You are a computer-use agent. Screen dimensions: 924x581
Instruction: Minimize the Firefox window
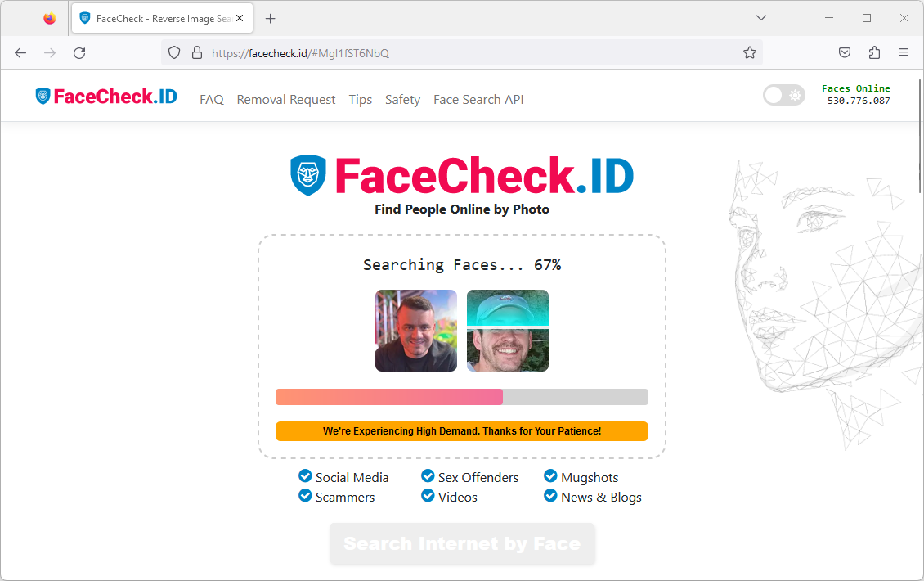click(x=829, y=18)
